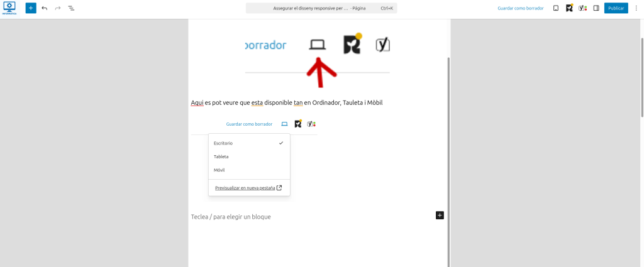Open the Rank Math SEO panel in top toolbar
The image size is (644, 267).
tap(569, 8)
